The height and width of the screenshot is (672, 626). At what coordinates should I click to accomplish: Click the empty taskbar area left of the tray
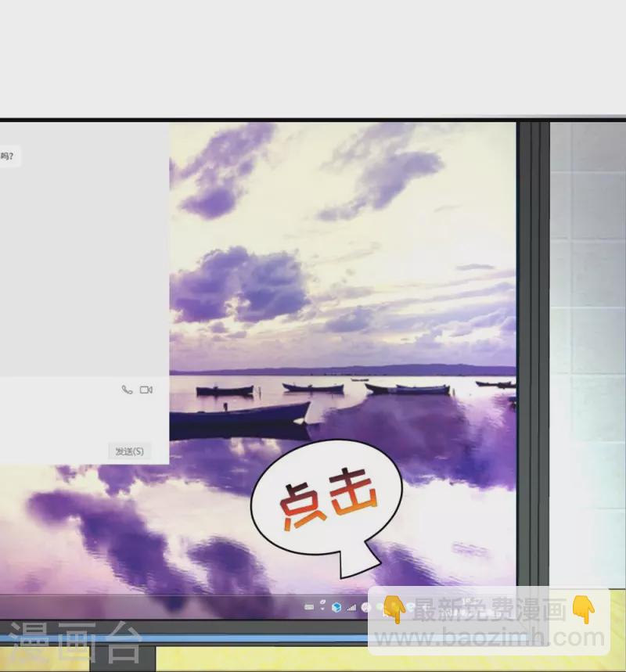pos(156,607)
